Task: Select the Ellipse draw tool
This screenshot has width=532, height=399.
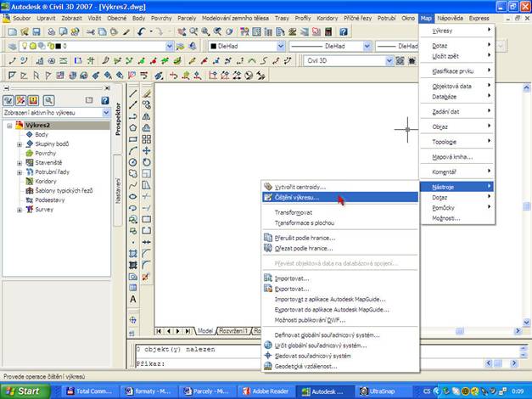Action: coord(133,197)
